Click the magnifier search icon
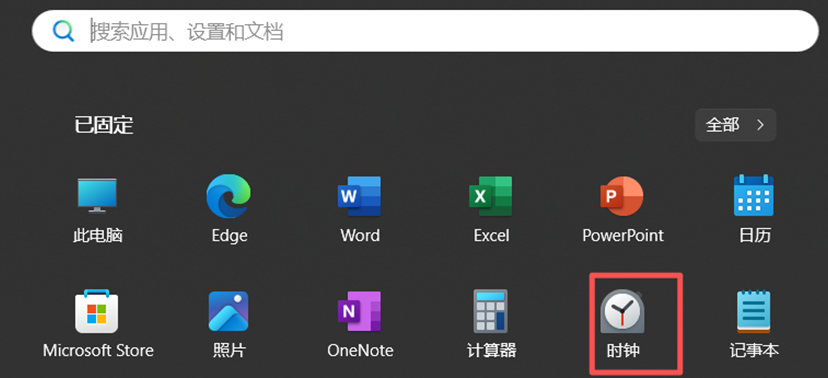Image resolution: width=828 pixels, height=378 pixels. point(64,31)
